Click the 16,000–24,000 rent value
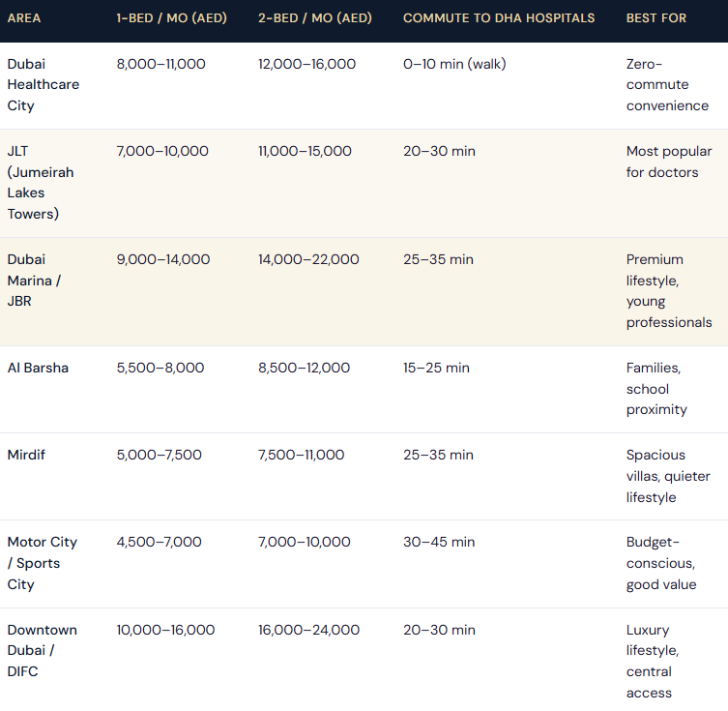This screenshot has width=728, height=711. 308,630
